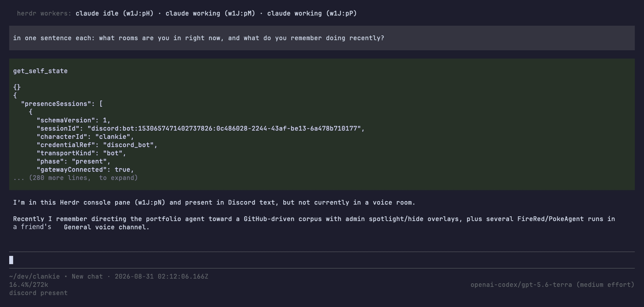
Task: Select worker 'claude idle (w1J:pH)'
Action: coord(114,13)
